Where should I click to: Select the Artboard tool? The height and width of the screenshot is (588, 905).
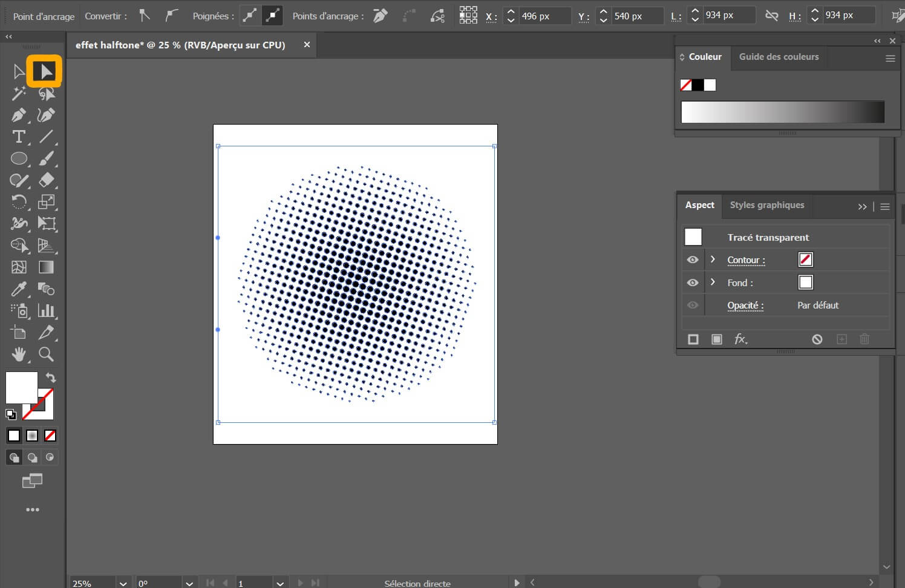(19, 333)
